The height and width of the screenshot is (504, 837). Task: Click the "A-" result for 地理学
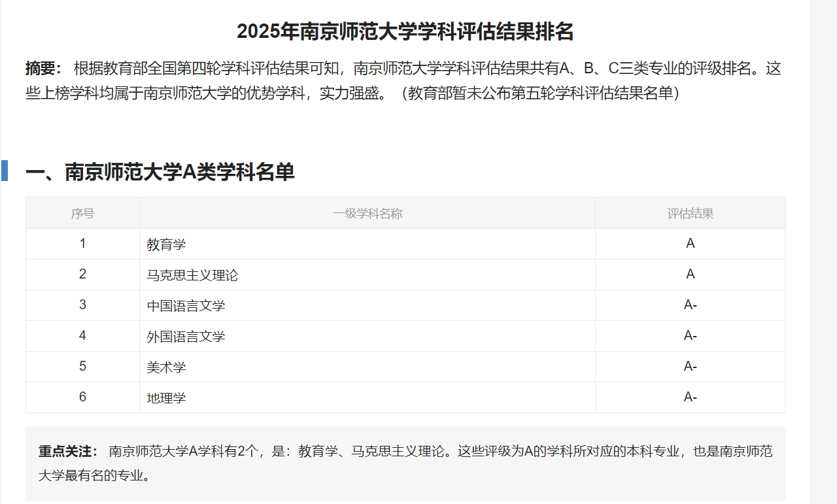tap(691, 397)
